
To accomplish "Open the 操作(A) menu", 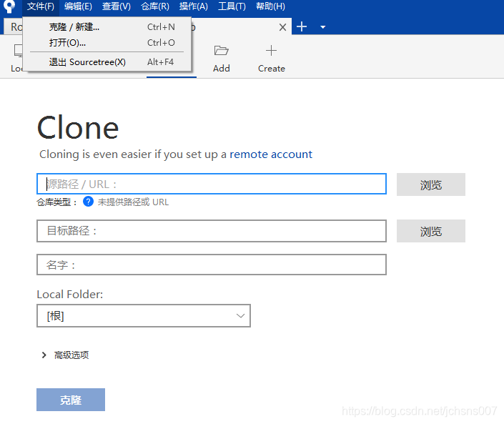I will 194,6.
